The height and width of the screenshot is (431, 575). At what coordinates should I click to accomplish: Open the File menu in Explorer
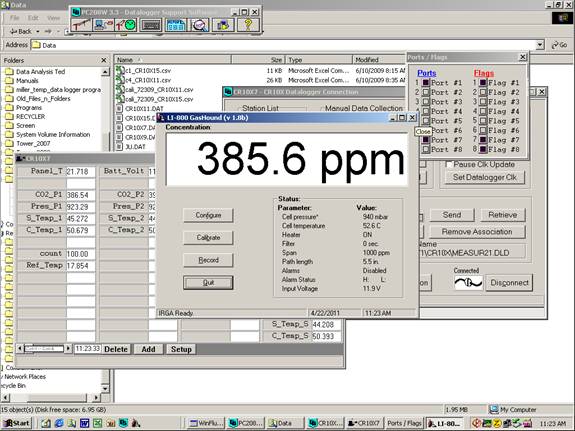coord(15,18)
